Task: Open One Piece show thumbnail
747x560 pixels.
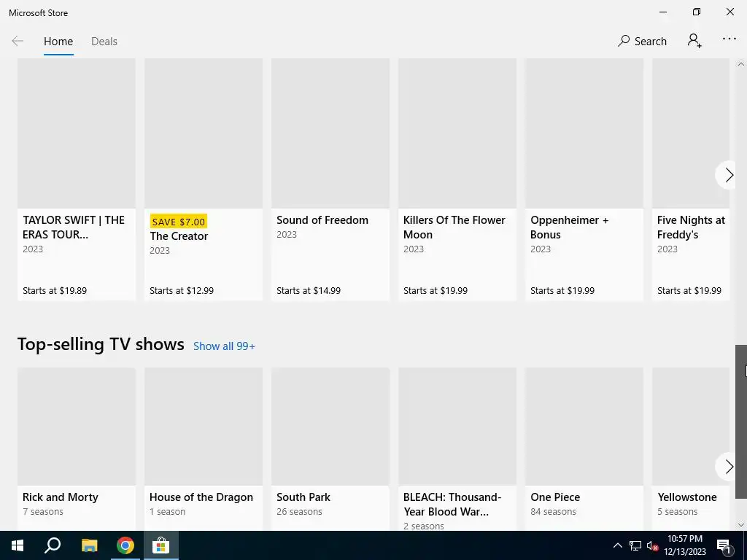Action: click(584, 426)
